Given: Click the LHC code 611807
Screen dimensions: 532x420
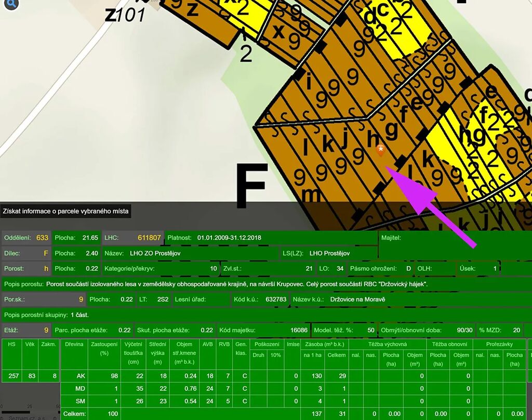Looking at the screenshot, I should (x=149, y=238).
